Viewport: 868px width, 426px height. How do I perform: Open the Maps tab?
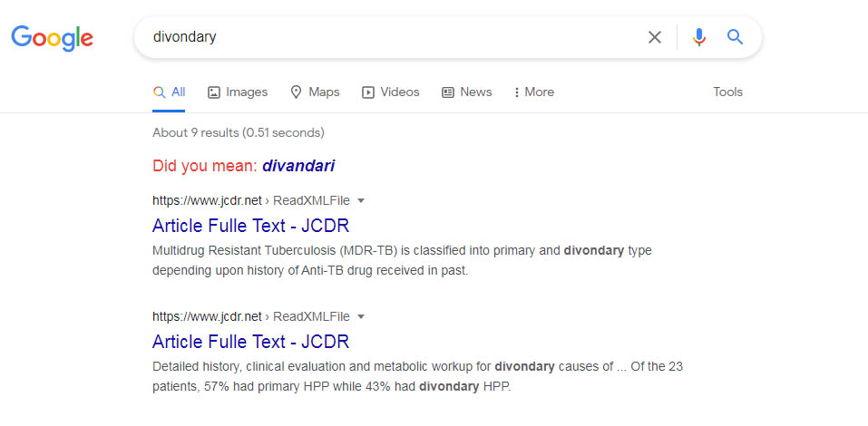coord(315,92)
